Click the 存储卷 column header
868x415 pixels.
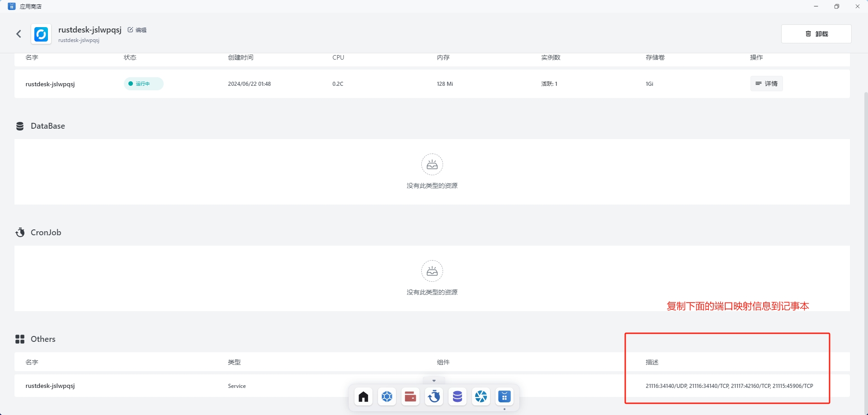(x=655, y=57)
